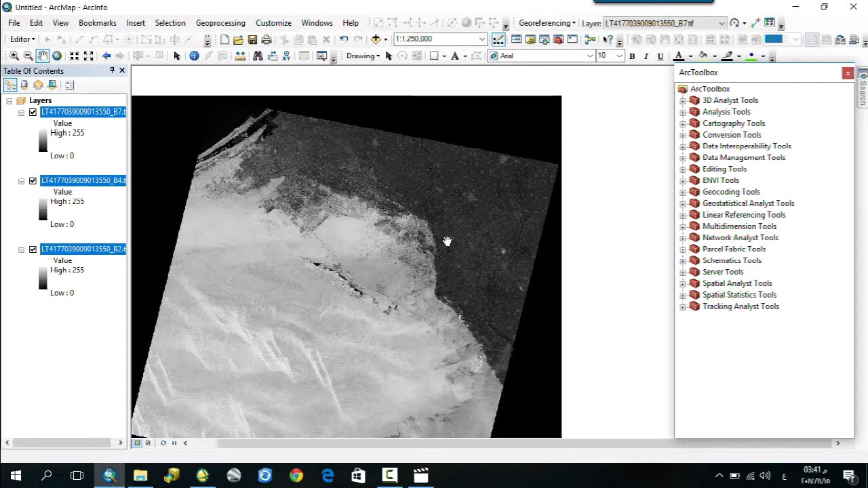
Task: Expand the Data Management Tools toolbox
Action: [683, 157]
